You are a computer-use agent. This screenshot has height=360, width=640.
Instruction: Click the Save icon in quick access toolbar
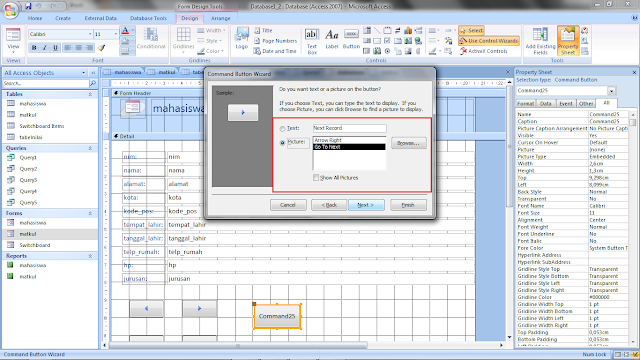pyautogui.click(x=28, y=6)
